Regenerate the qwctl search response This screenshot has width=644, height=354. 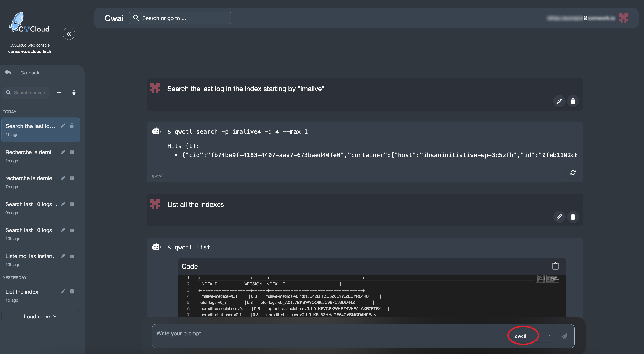tap(573, 173)
